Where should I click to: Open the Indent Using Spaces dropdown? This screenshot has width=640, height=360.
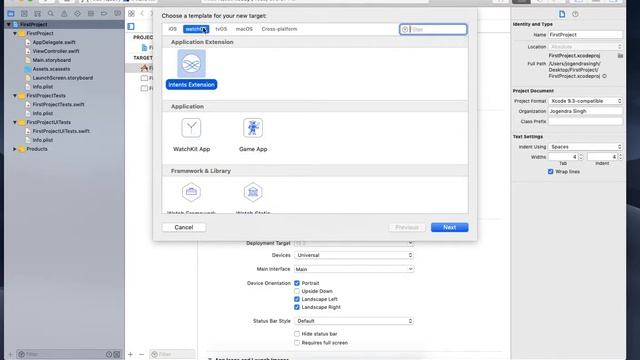point(585,147)
